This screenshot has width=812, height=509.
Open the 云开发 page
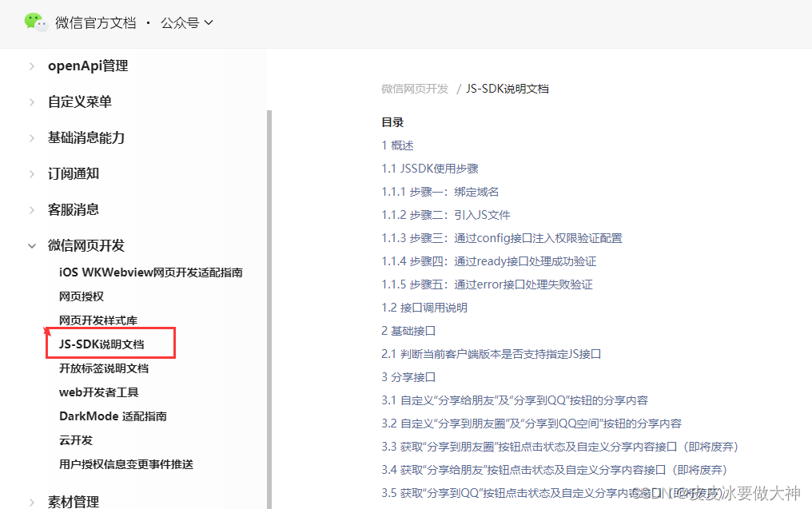[x=76, y=440]
